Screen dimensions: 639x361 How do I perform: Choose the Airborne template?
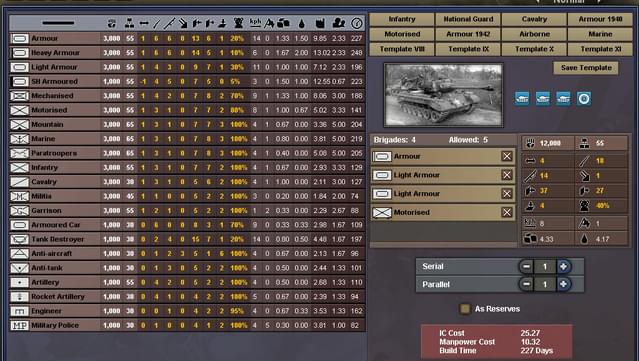tap(534, 34)
